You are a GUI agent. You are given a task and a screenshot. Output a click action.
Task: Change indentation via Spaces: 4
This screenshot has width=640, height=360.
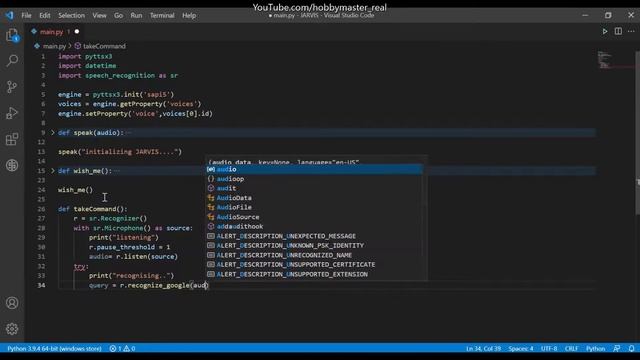(521, 349)
